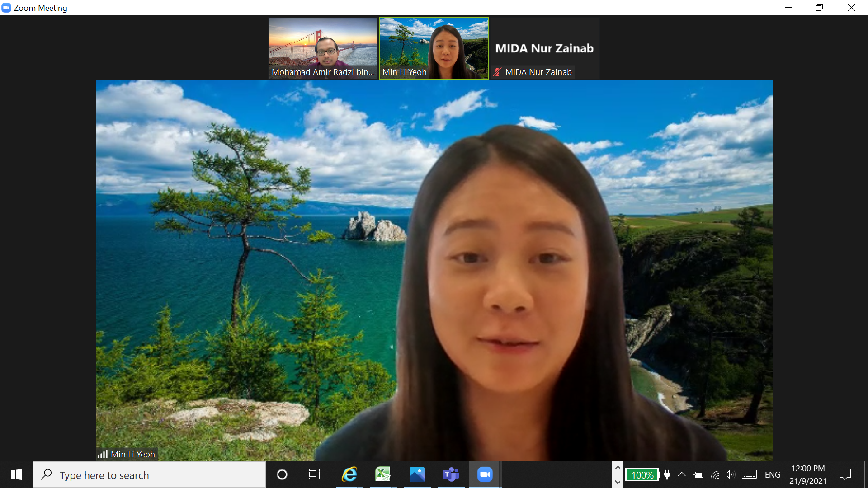Focus the Type here to search box

click(x=149, y=474)
